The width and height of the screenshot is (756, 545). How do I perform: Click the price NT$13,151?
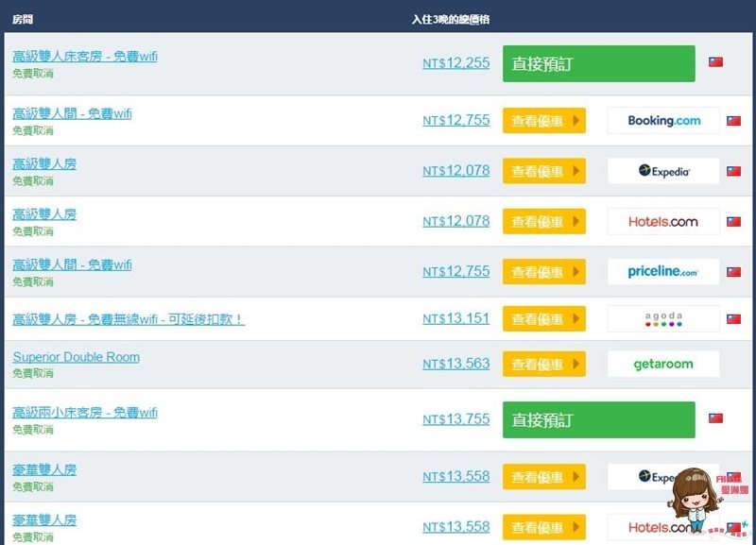(x=456, y=318)
